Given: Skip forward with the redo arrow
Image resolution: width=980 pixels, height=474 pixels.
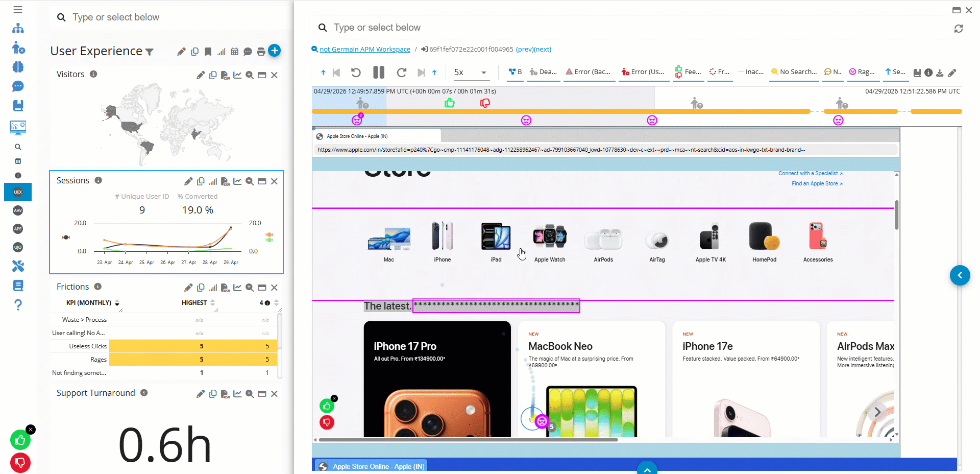Looking at the screenshot, I should [x=402, y=72].
